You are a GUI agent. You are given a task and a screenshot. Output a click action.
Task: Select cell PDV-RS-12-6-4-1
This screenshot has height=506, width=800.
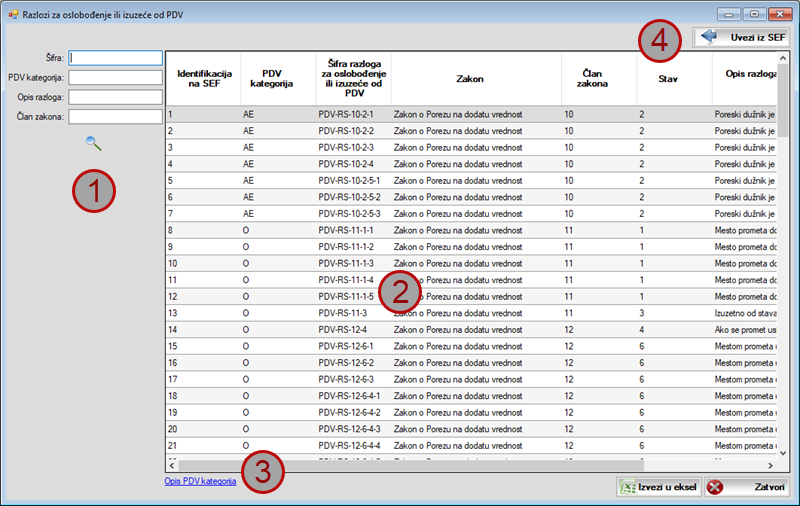pyautogui.click(x=354, y=396)
